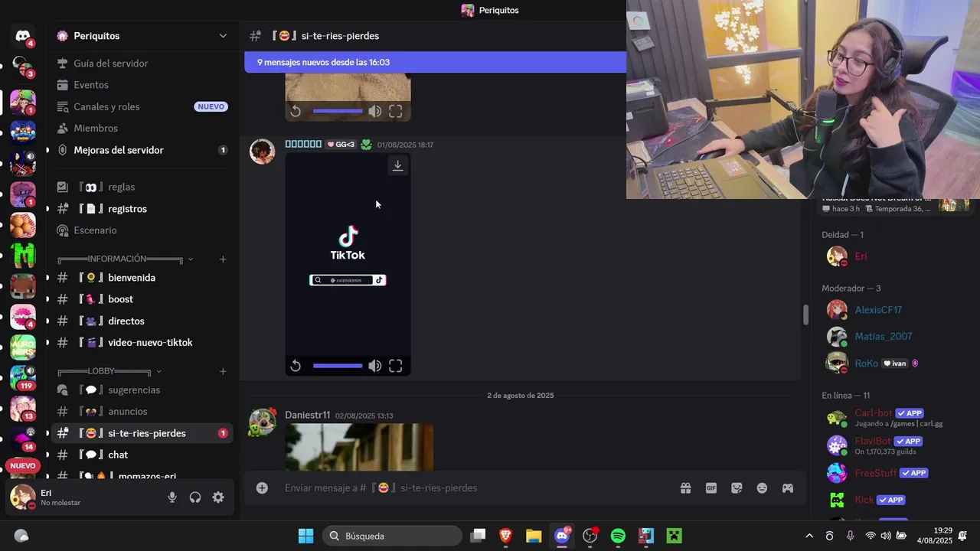Open the TikTok video in fullscreen
The width and height of the screenshot is (980, 551).
coord(395,367)
